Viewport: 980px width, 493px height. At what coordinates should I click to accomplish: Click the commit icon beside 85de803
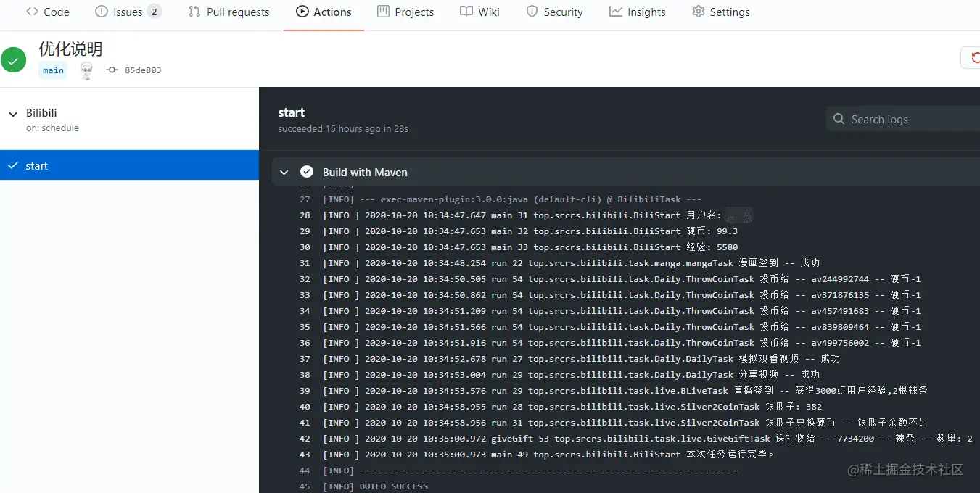(x=112, y=70)
